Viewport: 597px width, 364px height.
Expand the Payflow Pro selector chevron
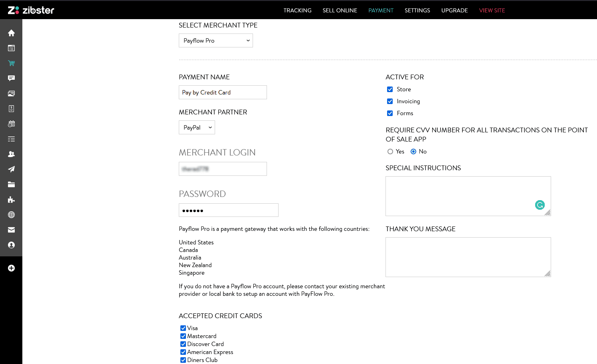pyautogui.click(x=247, y=40)
